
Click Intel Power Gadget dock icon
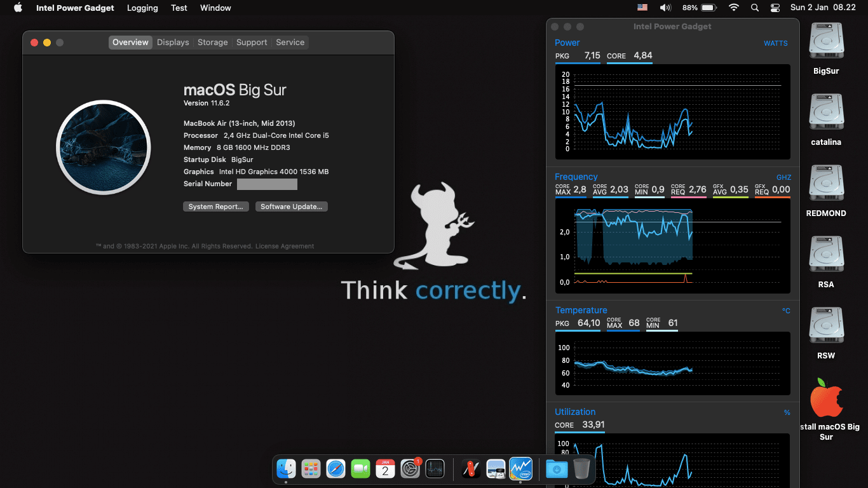point(520,469)
